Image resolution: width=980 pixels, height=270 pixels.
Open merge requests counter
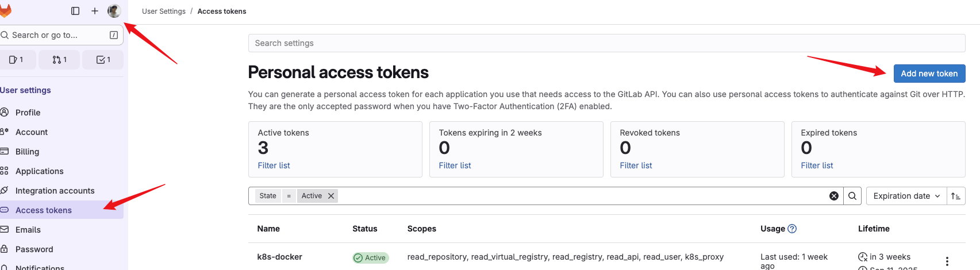(60, 60)
